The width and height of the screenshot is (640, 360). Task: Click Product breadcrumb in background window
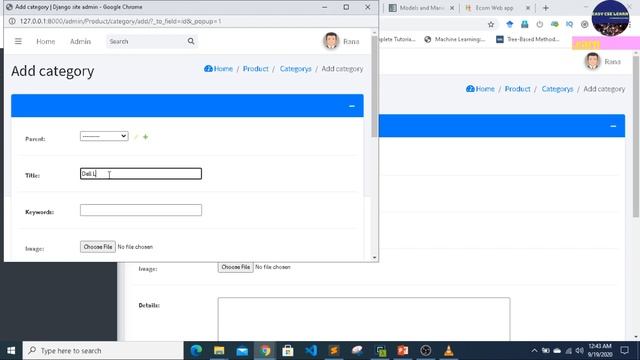(x=518, y=89)
